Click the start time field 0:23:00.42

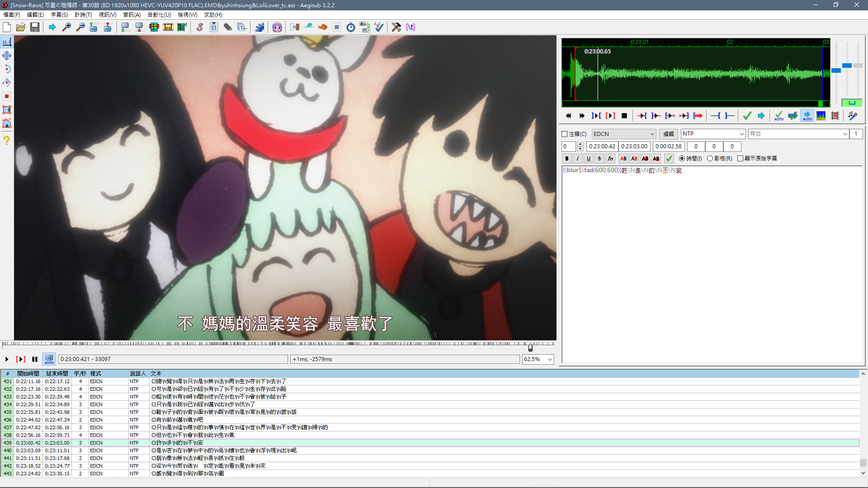[x=602, y=146]
